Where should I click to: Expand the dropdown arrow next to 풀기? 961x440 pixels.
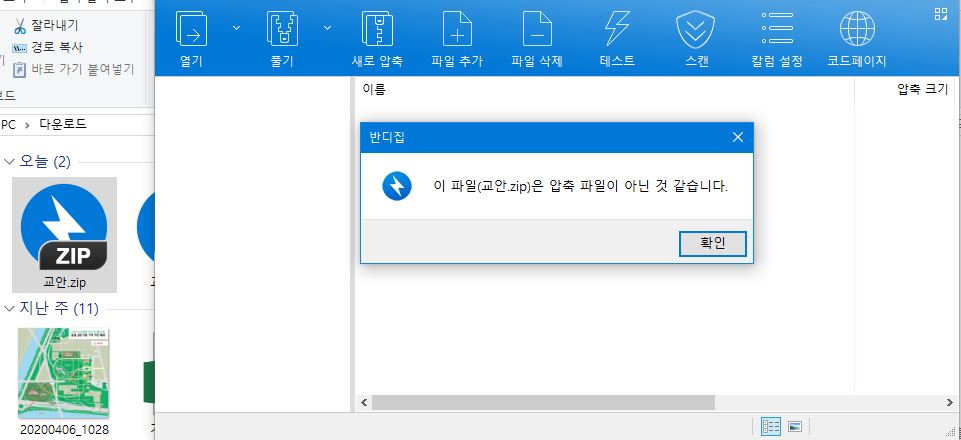click(328, 28)
